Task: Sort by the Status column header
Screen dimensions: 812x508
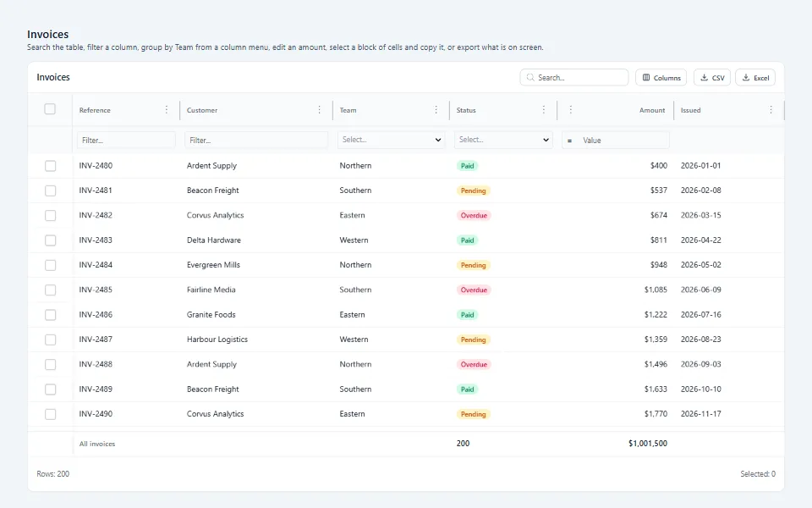Action: click(x=466, y=110)
